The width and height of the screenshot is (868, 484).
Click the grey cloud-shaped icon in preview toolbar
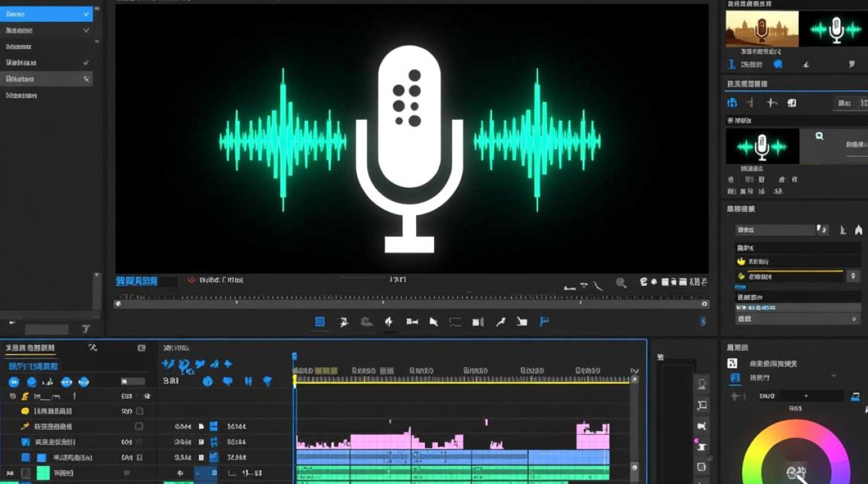366,321
